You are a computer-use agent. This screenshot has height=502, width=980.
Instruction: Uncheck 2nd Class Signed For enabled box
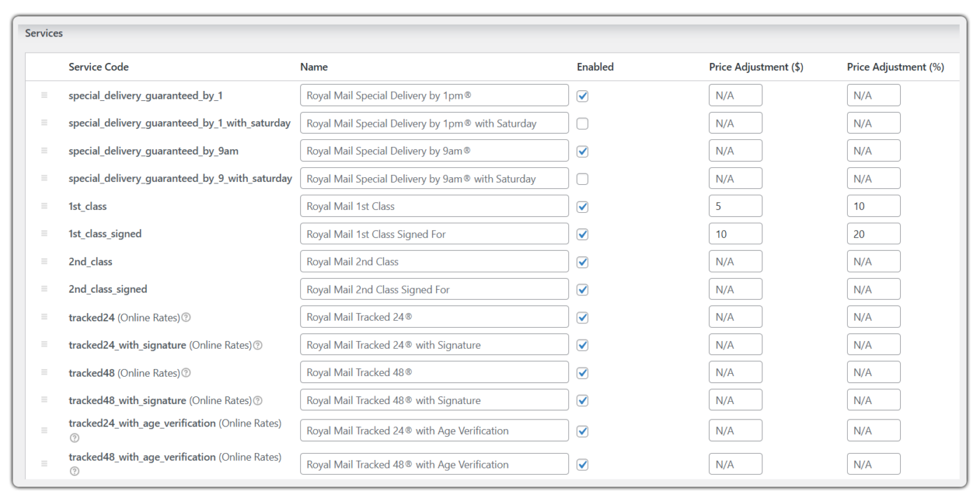click(x=582, y=290)
